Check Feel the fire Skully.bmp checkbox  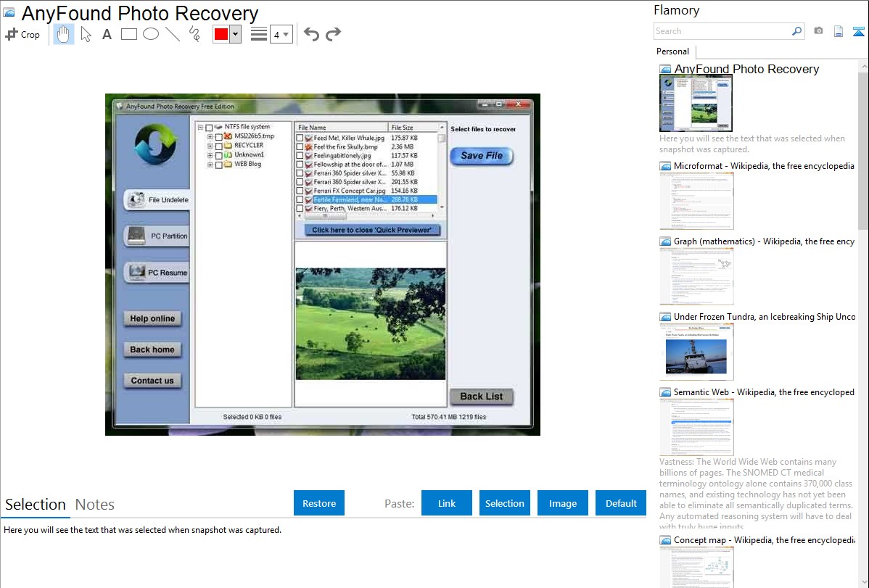click(300, 147)
